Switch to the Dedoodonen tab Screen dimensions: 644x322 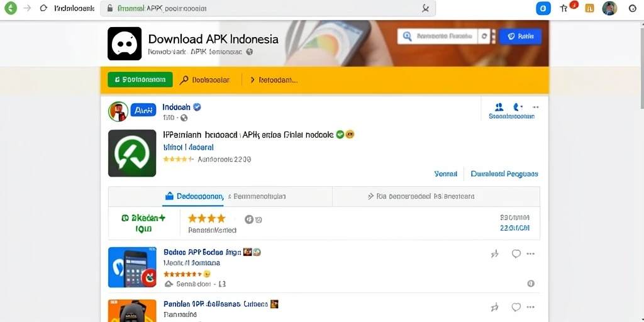tap(194, 196)
